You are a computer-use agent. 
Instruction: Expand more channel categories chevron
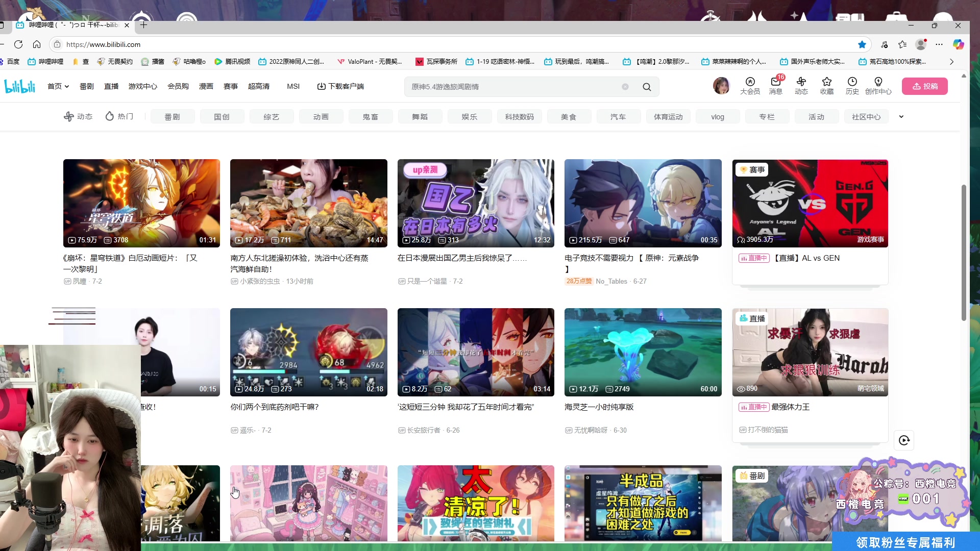tap(901, 117)
